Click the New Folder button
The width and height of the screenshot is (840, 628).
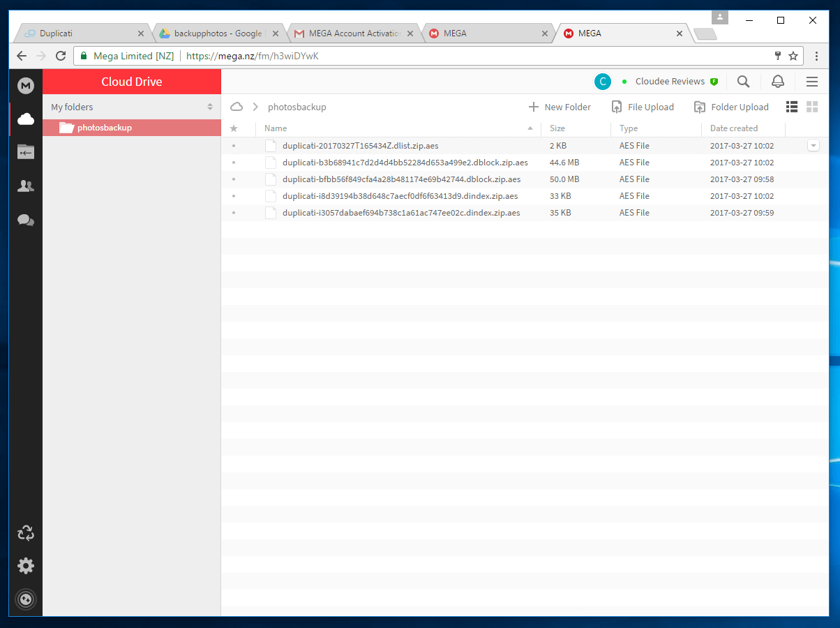(560, 107)
